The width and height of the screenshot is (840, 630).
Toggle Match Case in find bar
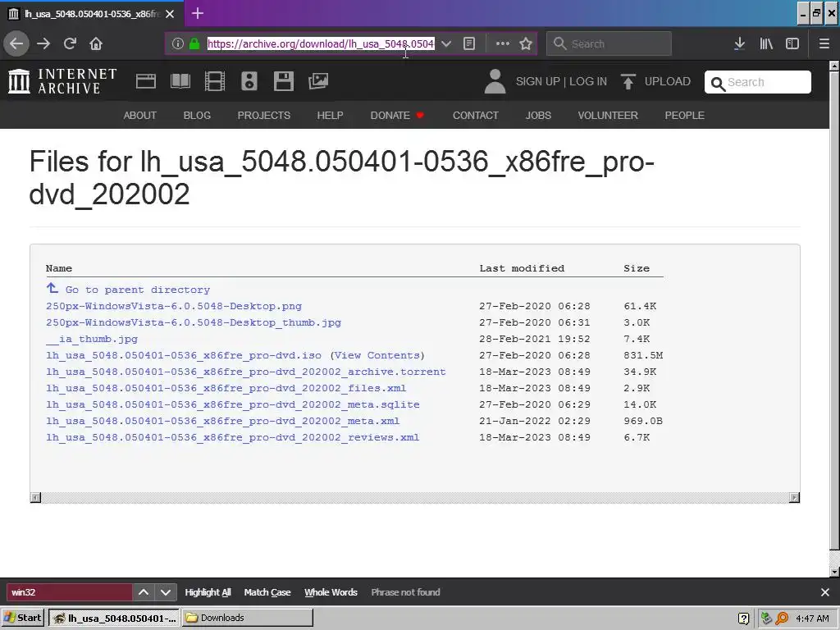(x=267, y=592)
